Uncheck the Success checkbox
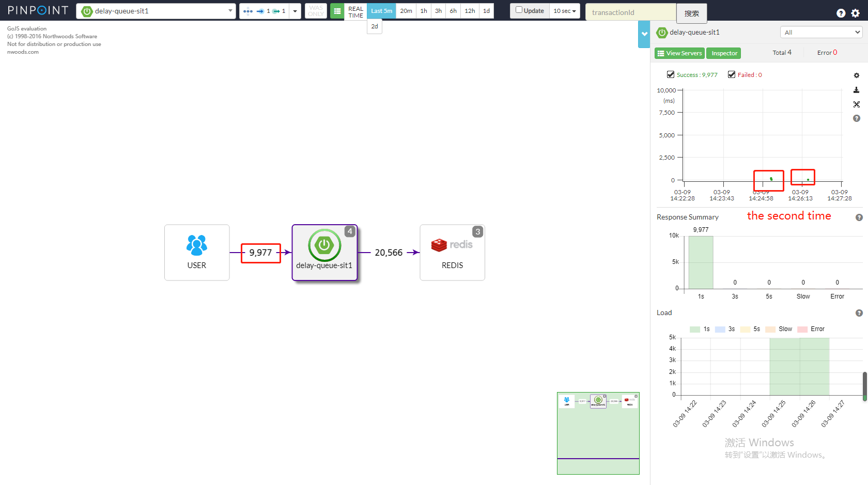The height and width of the screenshot is (485, 868). (x=671, y=74)
